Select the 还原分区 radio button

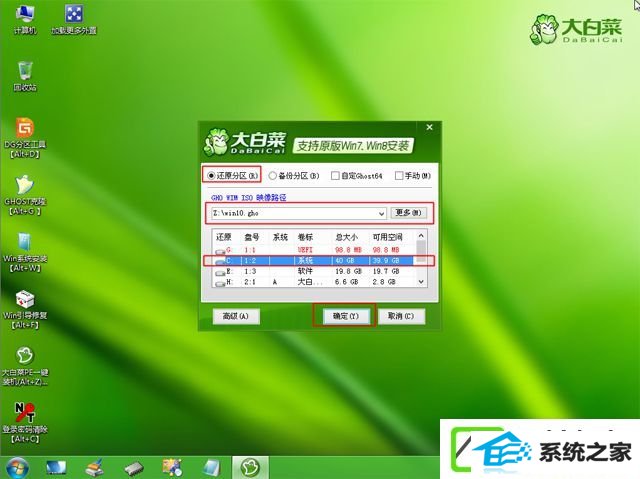pyautogui.click(x=211, y=175)
